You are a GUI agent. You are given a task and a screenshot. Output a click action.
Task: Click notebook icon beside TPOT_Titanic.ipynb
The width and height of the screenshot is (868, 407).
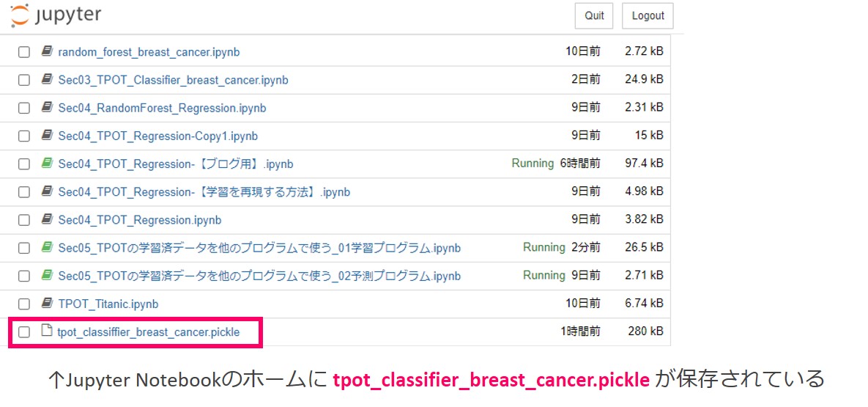click(x=47, y=304)
